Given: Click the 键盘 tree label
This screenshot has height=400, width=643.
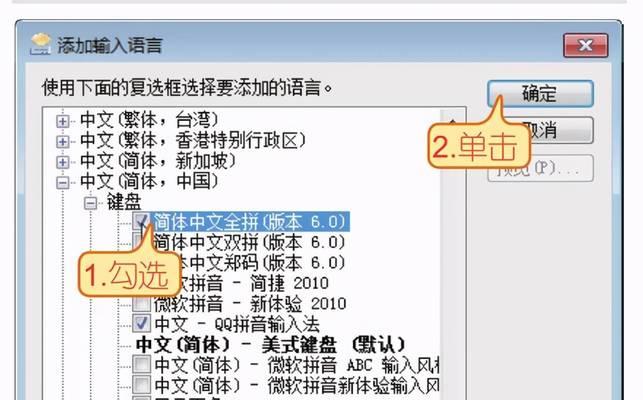Looking at the screenshot, I should tap(124, 202).
